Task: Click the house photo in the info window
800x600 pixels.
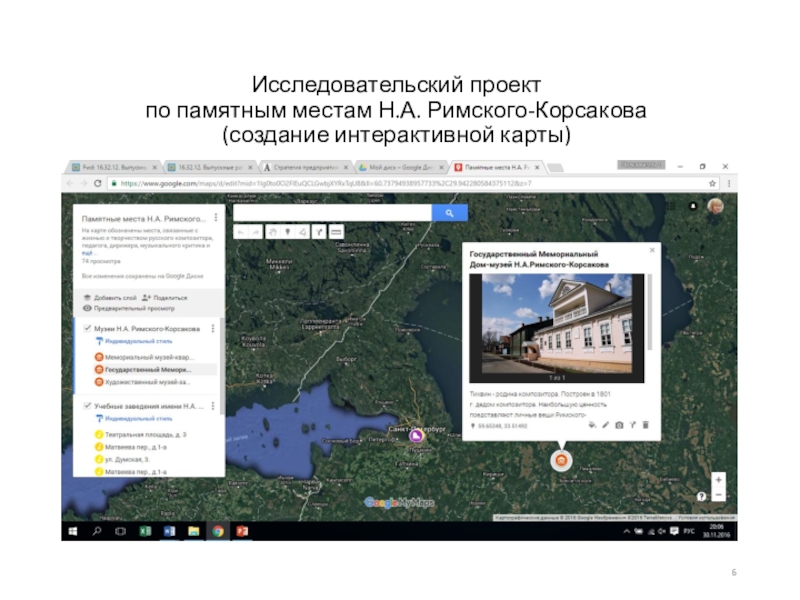Action: pos(557,325)
